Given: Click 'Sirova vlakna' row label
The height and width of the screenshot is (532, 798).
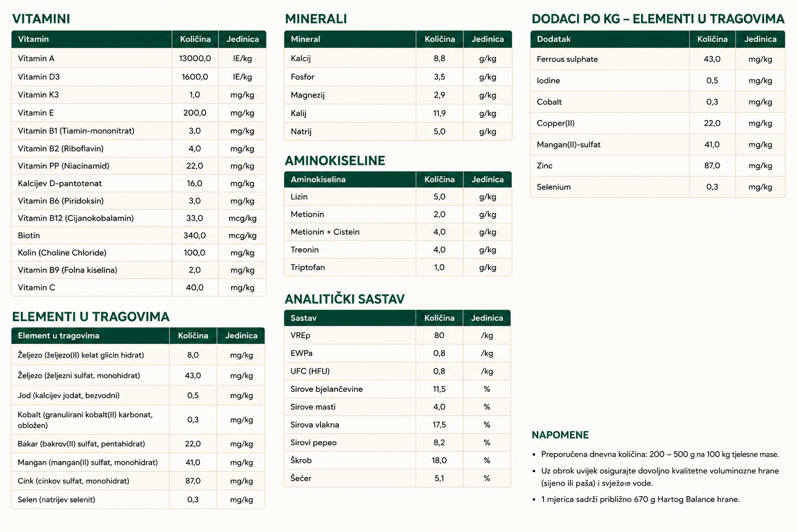Looking at the screenshot, I should (315, 424).
